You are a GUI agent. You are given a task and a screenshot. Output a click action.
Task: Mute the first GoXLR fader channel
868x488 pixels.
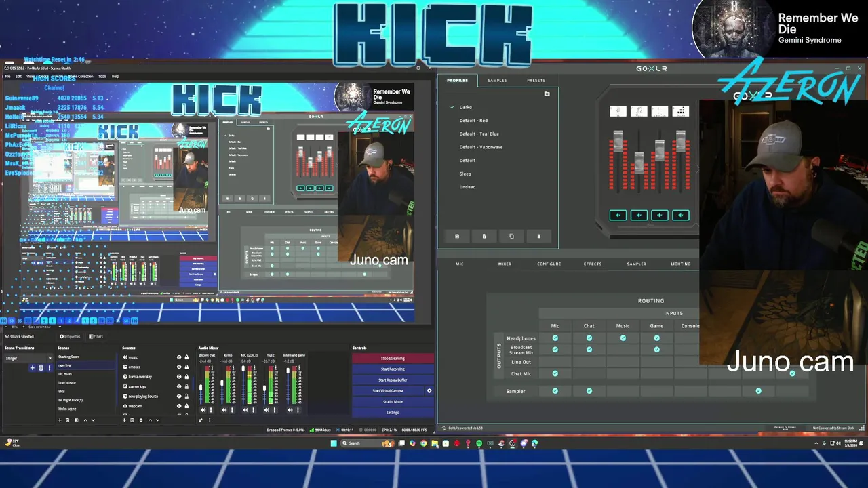(x=618, y=216)
